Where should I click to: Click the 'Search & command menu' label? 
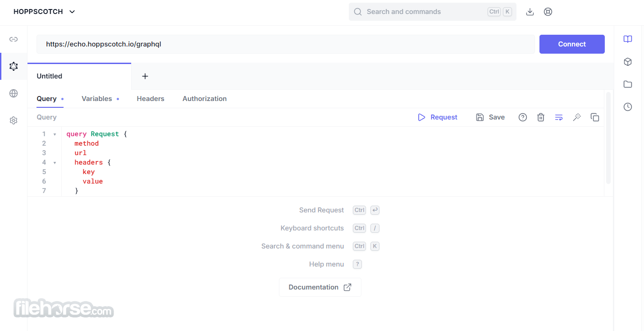(303, 246)
